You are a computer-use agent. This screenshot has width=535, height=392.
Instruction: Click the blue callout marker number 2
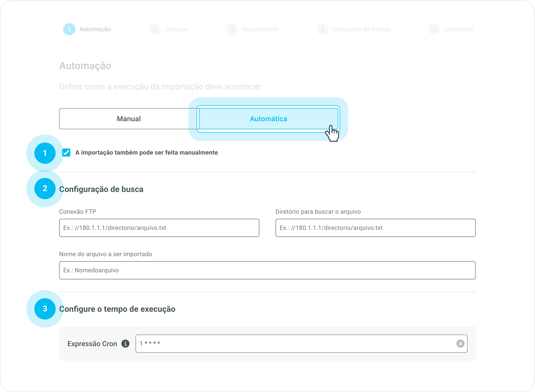click(45, 188)
